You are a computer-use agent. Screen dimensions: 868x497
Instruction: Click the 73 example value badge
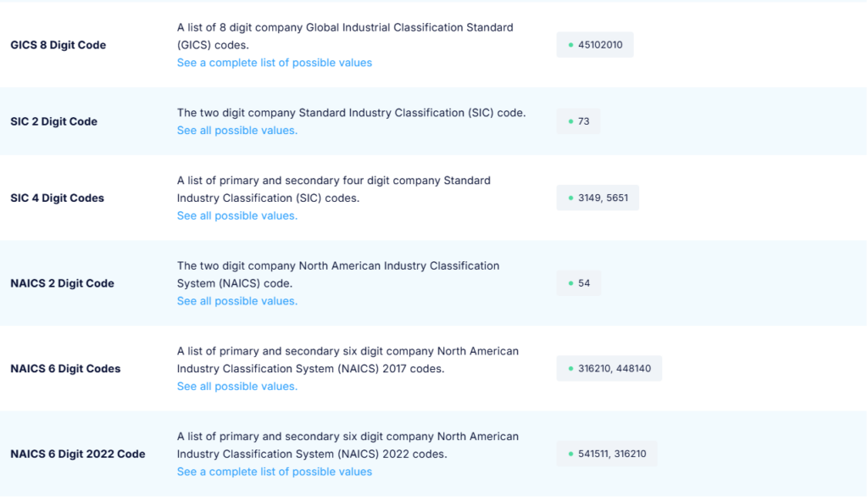click(578, 121)
